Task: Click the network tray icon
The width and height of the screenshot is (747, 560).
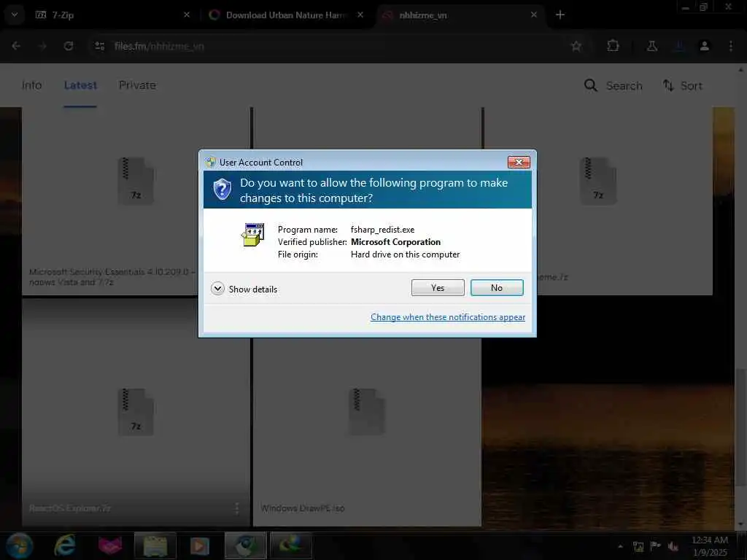Action: [638, 547]
